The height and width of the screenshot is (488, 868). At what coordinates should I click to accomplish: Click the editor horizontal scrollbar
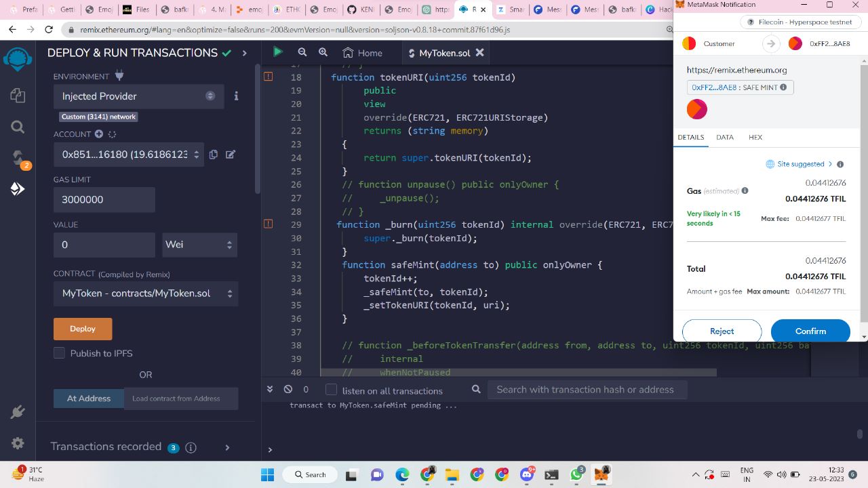tap(519, 372)
